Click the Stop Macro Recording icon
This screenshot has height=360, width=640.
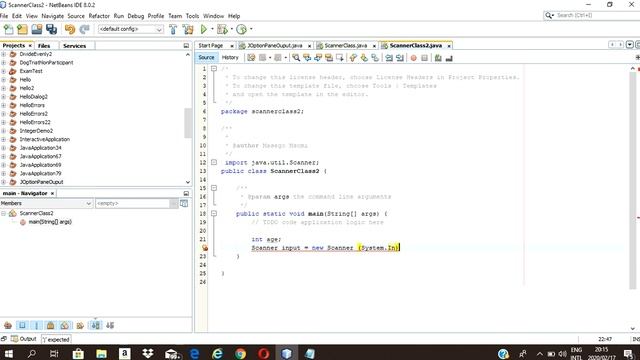(x=424, y=58)
